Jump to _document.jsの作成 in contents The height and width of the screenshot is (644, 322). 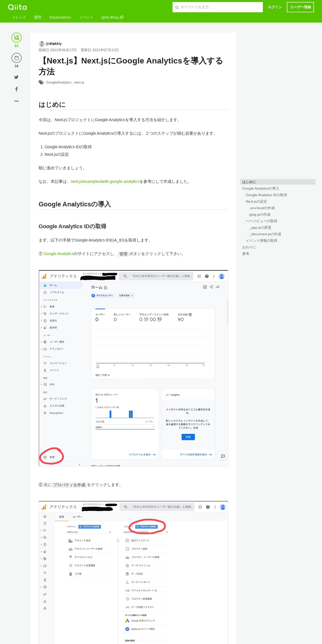click(x=265, y=234)
